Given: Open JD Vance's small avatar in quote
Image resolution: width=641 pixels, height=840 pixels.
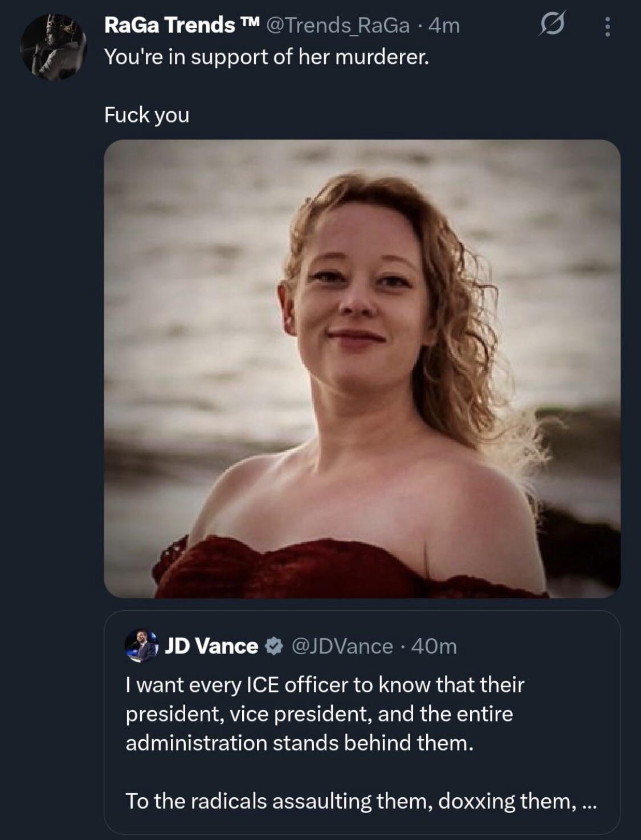Looking at the screenshot, I should (141, 646).
